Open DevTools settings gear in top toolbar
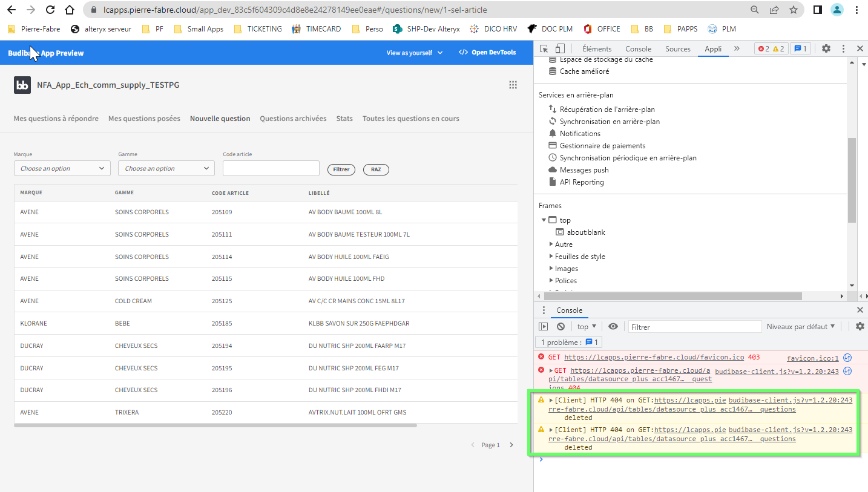Viewport: 868px width, 492px height. pyautogui.click(x=826, y=49)
